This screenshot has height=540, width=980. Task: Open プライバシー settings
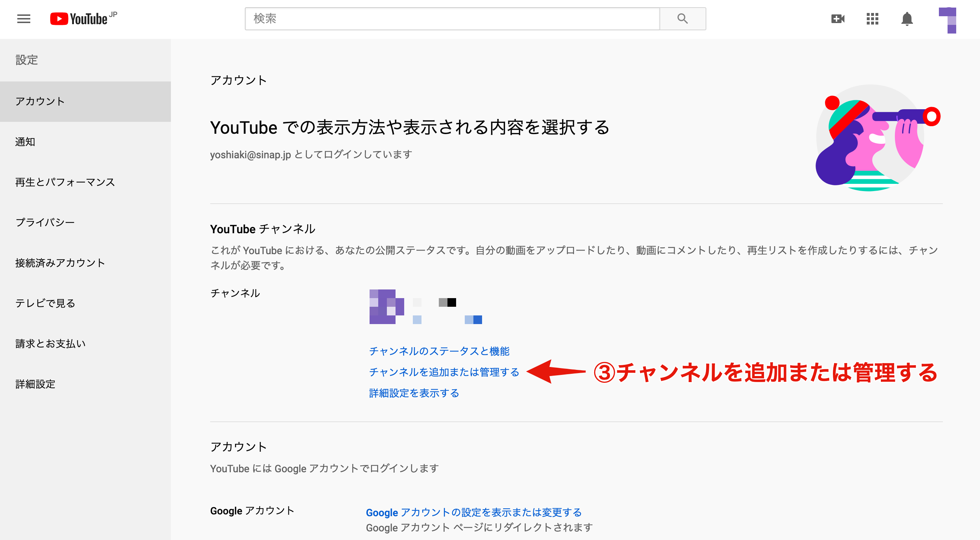pyautogui.click(x=85, y=222)
